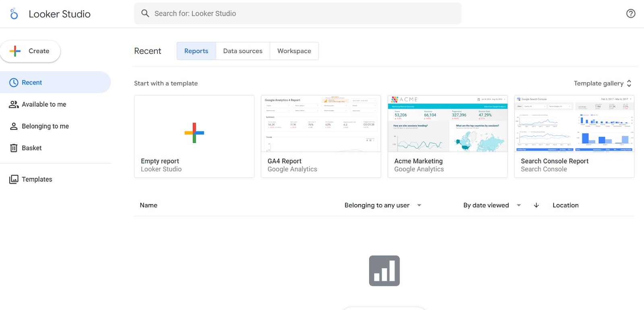644x310 pixels.
Task: Click the Search Console subtitle text
Action: [544, 169]
